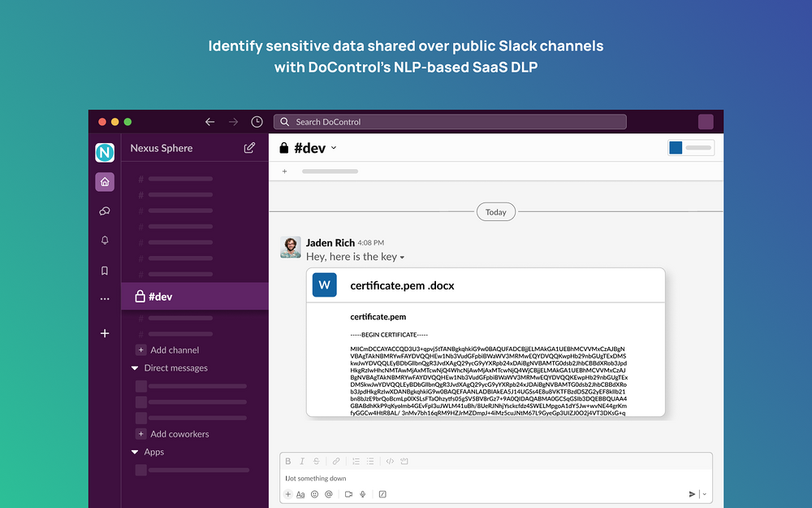Open the certificate.pem .docx file title

coord(402,285)
